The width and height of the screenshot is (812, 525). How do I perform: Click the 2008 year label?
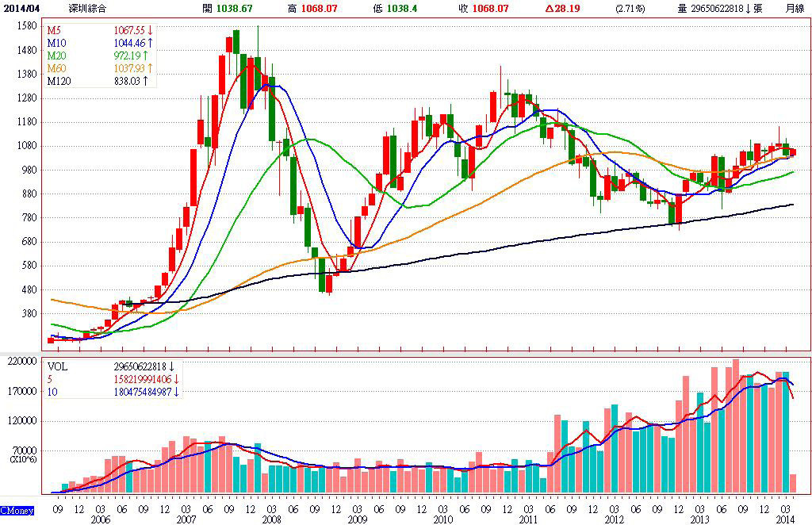271,519
